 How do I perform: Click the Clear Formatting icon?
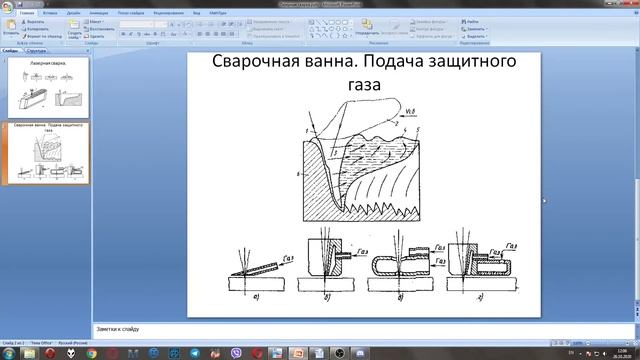pos(188,24)
